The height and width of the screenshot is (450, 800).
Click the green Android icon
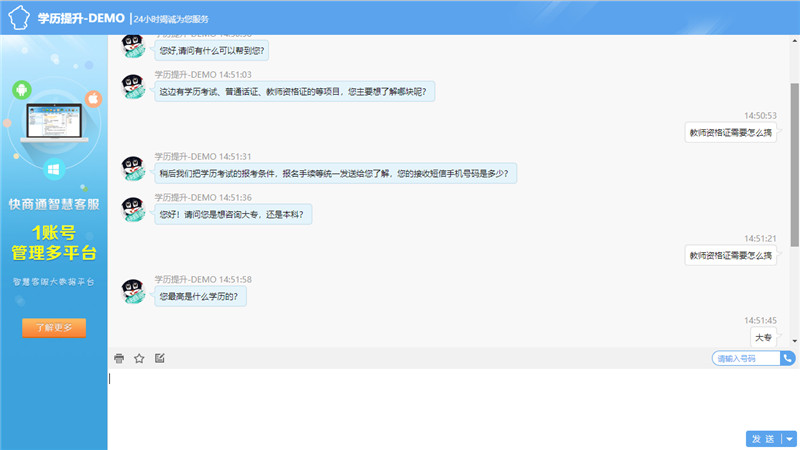coord(20,90)
